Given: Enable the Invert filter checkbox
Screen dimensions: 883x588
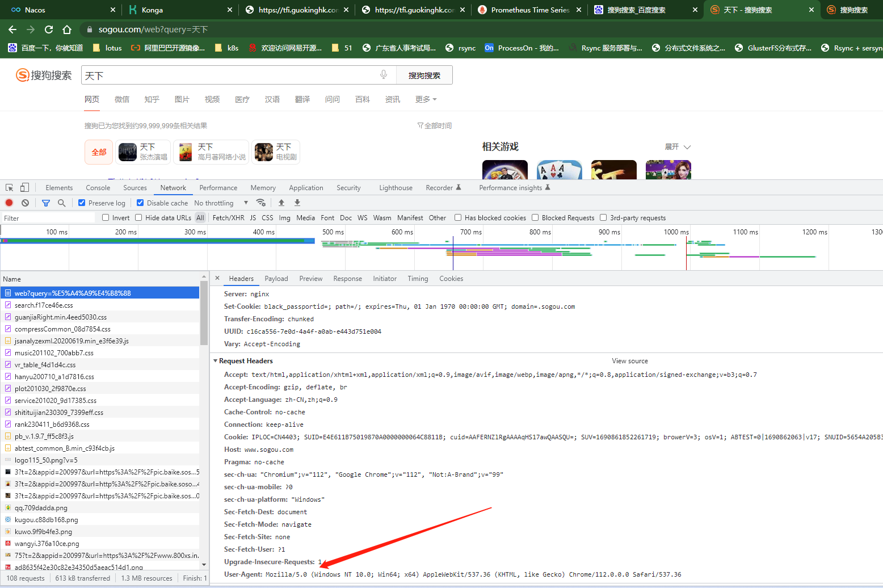Looking at the screenshot, I should tap(106, 217).
